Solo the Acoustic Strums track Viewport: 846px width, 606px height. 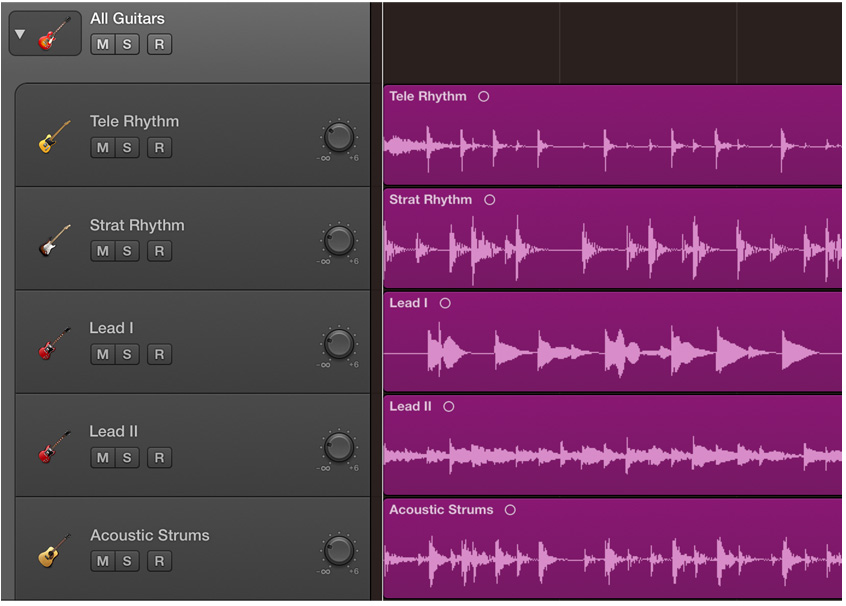pyautogui.click(x=127, y=561)
